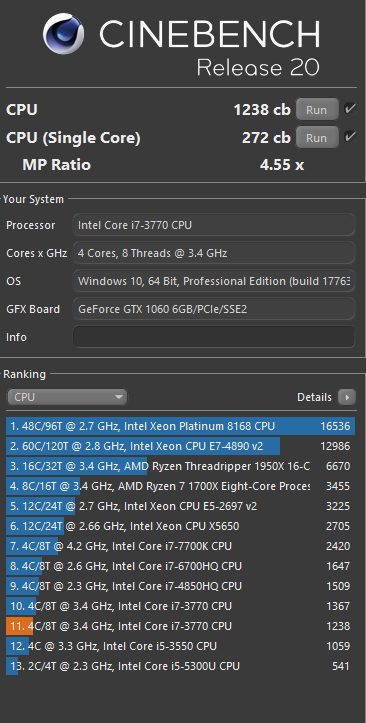The image size is (366, 723).
Task: Click the Details arrow button
Action: click(x=347, y=397)
